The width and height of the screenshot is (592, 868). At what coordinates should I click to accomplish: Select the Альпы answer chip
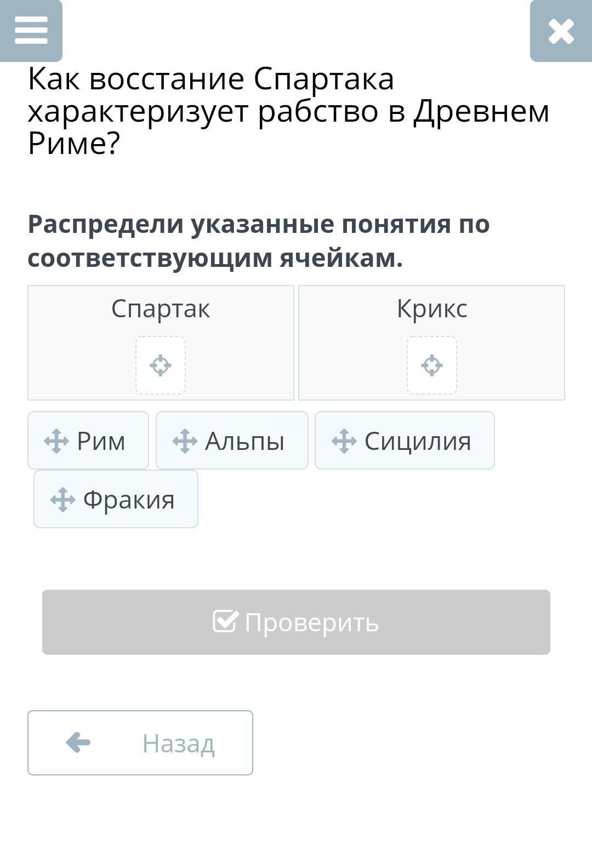232,441
